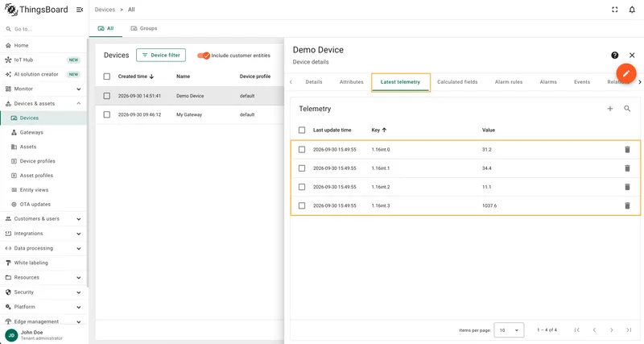The image size is (644, 344).
Task: Open Home in the sidebar
Action: click(43, 45)
